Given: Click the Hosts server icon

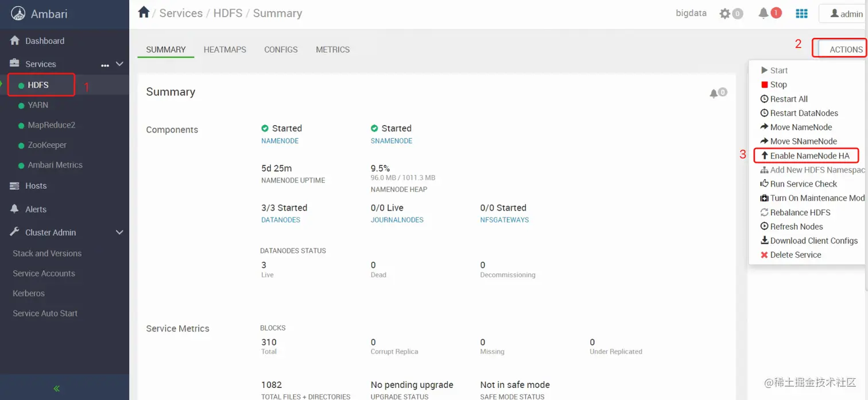Looking at the screenshot, I should (x=15, y=186).
